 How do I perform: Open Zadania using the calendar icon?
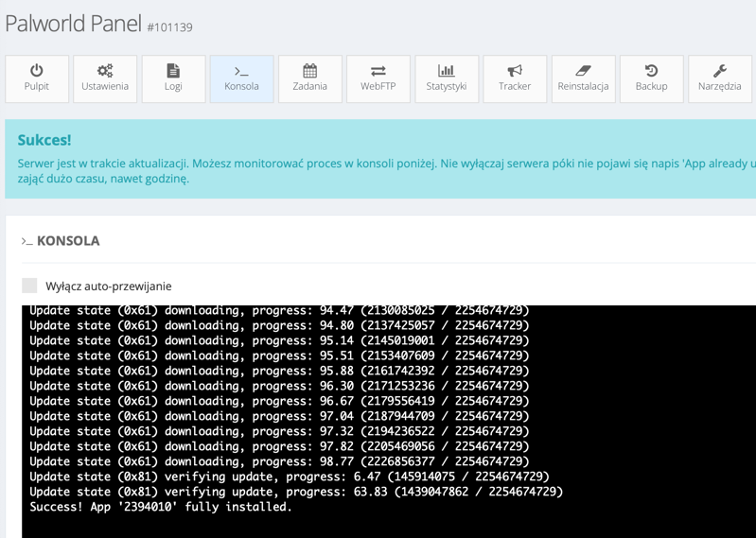309,71
